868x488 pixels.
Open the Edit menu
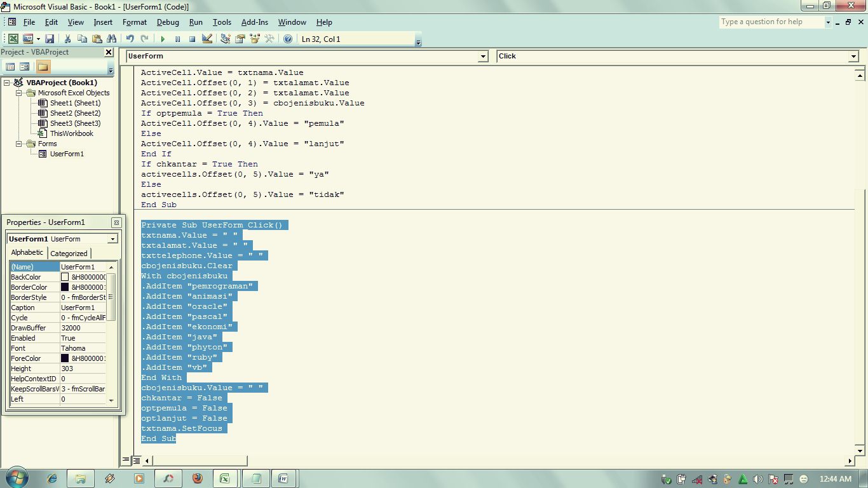[51, 22]
